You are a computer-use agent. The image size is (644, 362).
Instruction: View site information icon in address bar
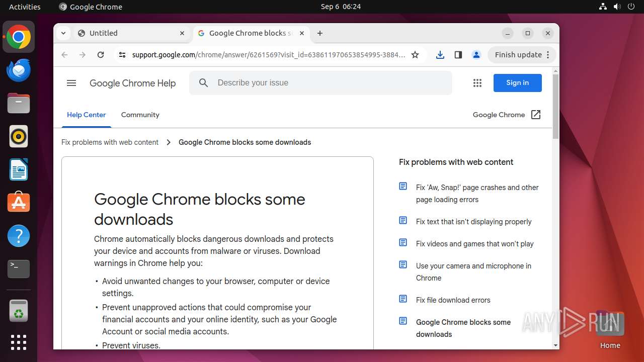[122, 55]
